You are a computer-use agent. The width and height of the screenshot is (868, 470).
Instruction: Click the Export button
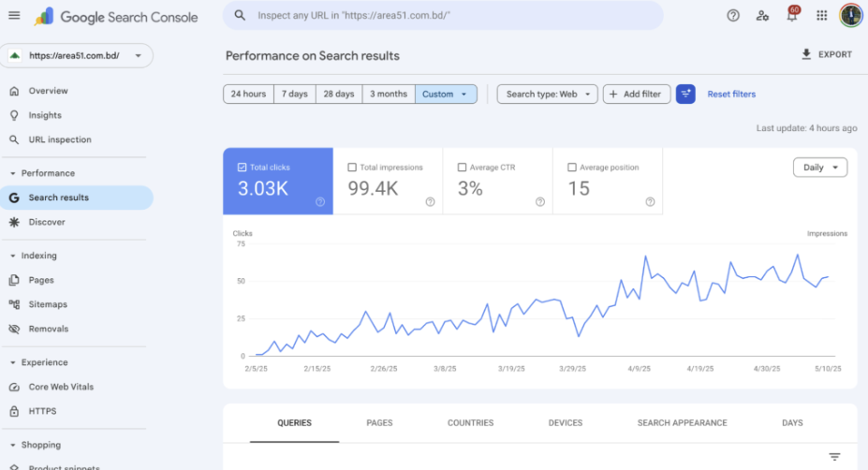tap(826, 55)
